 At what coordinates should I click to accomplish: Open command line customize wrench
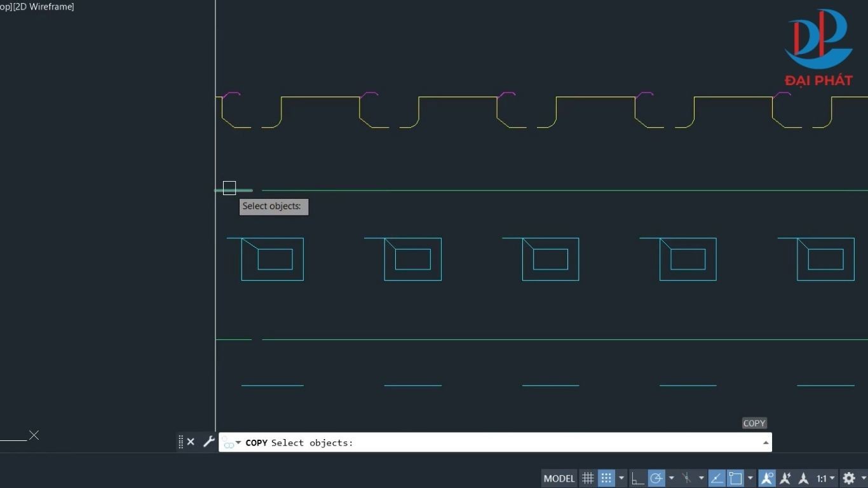208,442
